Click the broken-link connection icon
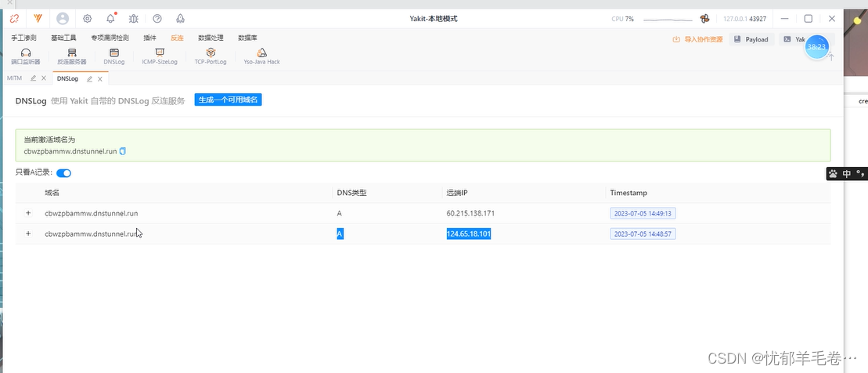The width and height of the screenshot is (868, 373). [14, 18]
